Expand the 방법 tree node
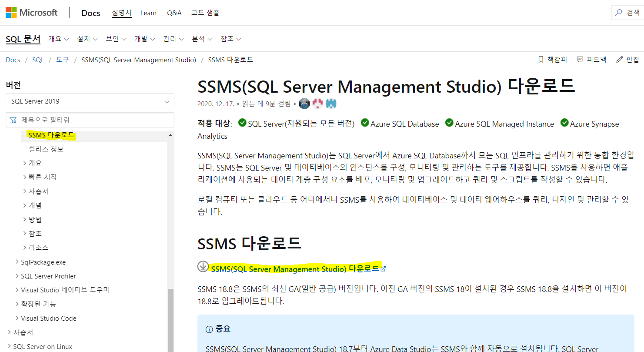This screenshot has width=644, height=352. [25, 219]
